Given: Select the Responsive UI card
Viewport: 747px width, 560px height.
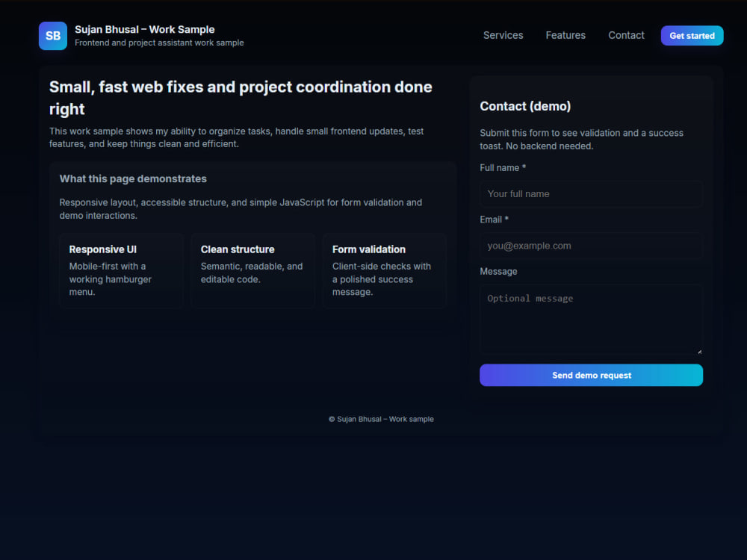Looking at the screenshot, I should coord(122,270).
